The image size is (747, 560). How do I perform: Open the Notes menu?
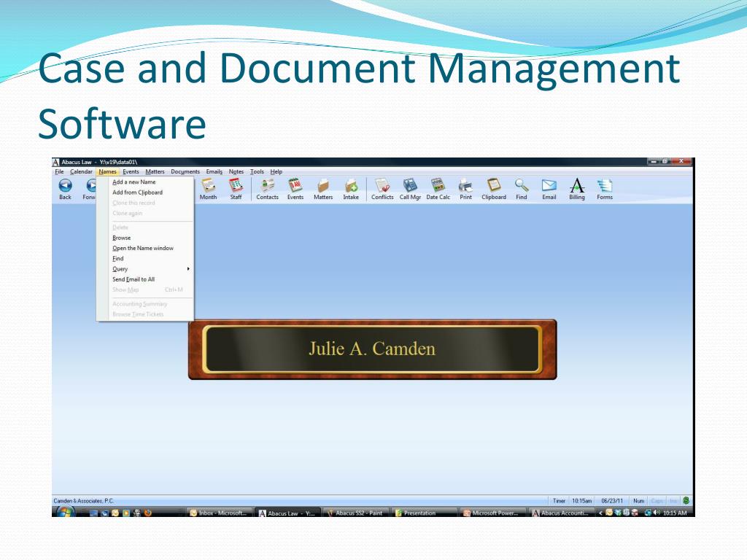click(x=236, y=171)
